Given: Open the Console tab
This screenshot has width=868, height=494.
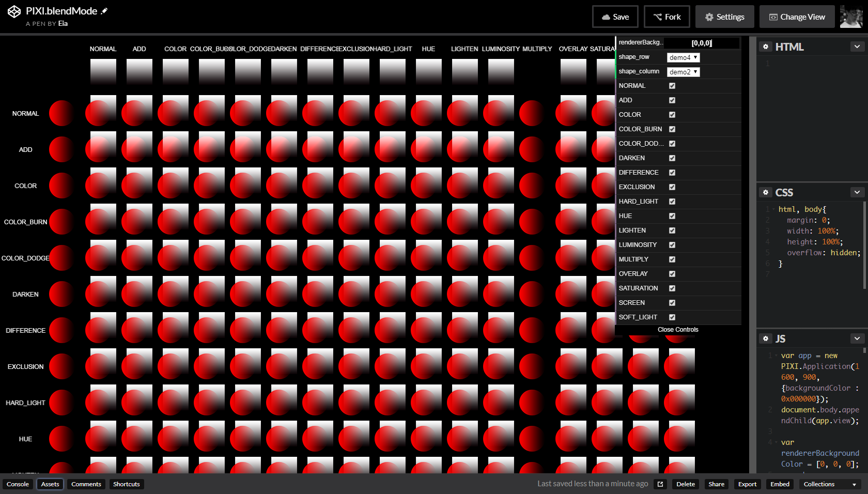Looking at the screenshot, I should [18, 484].
